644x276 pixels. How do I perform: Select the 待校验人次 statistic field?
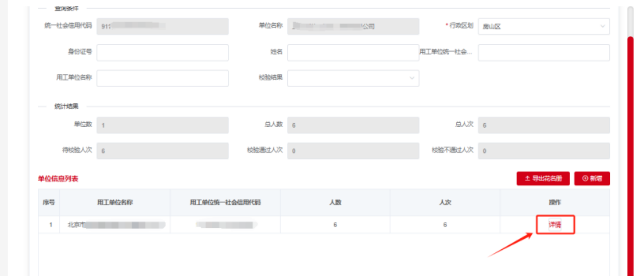tap(163, 151)
